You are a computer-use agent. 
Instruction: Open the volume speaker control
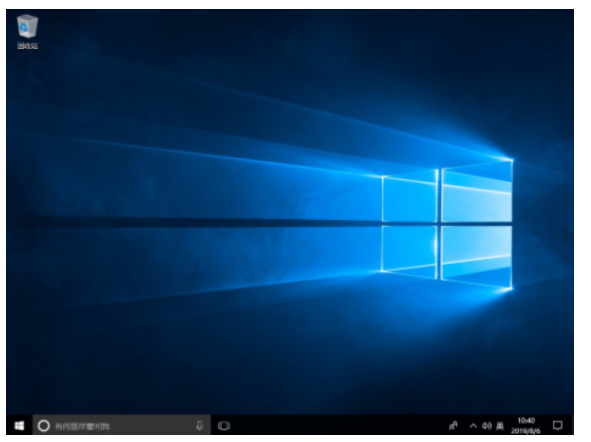point(487,426)
